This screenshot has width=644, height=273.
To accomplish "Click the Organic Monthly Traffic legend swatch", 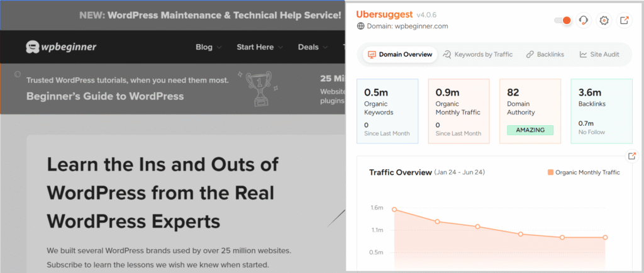I will [x=550, y=172].
